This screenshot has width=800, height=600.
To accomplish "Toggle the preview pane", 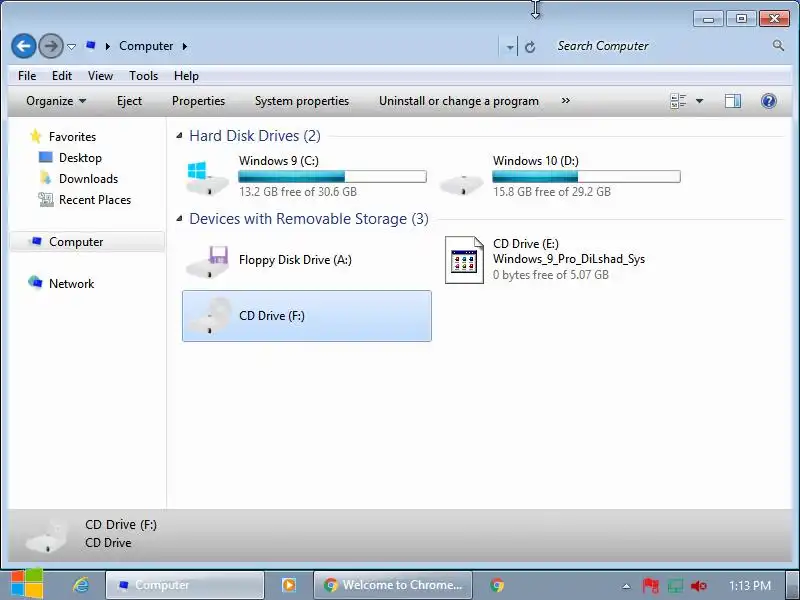I will (x=733, y=101).
